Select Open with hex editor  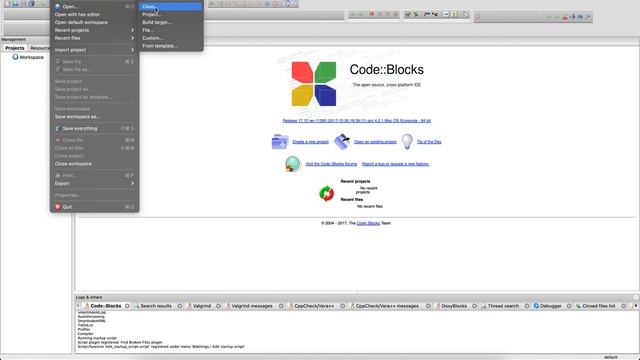click(94, 14)
